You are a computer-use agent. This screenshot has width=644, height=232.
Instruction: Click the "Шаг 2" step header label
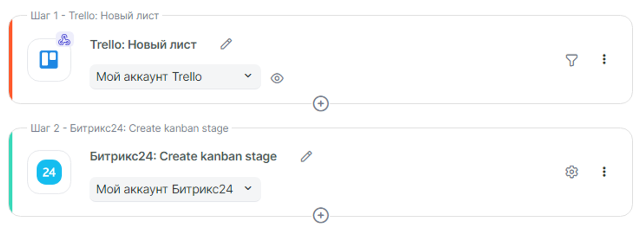(x=129, y=128)
